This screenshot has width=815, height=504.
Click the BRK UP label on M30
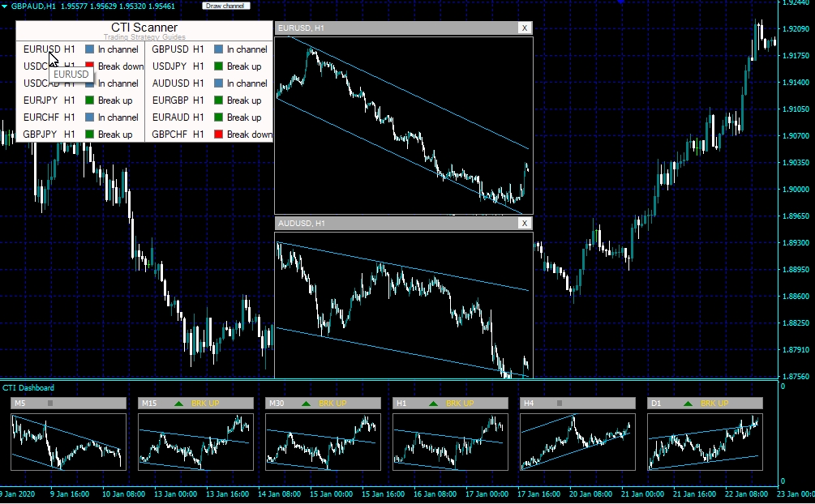[332, 404]
